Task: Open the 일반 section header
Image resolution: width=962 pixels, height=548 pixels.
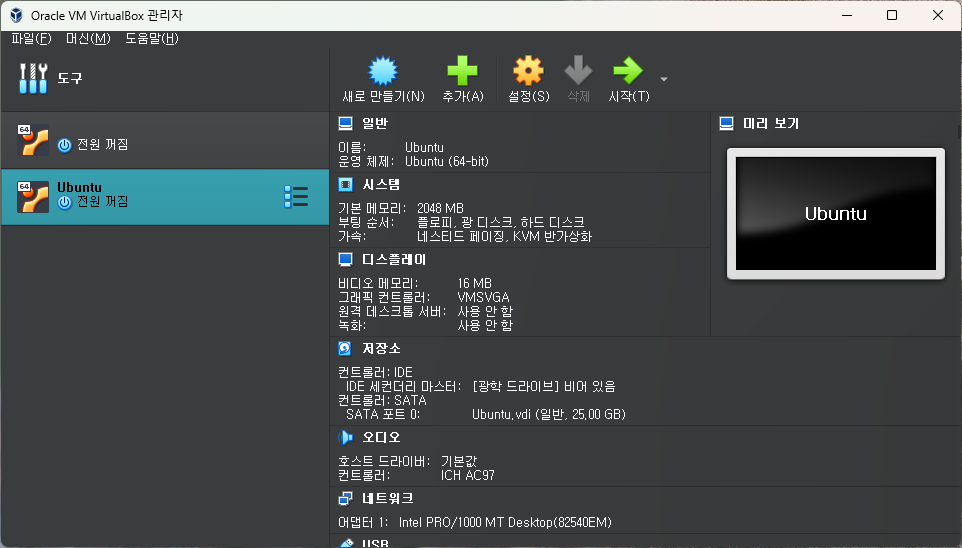Action: (375, 123)
